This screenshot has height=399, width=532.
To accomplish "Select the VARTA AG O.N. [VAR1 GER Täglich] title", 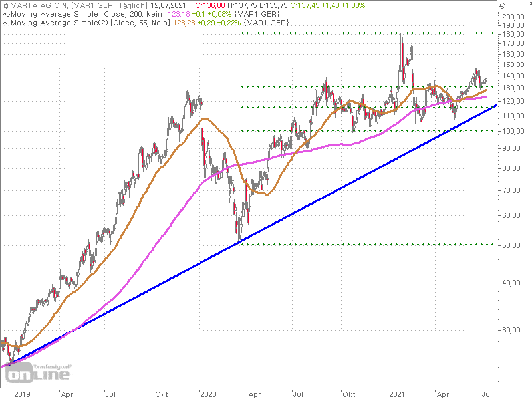I will click(79, 6).
